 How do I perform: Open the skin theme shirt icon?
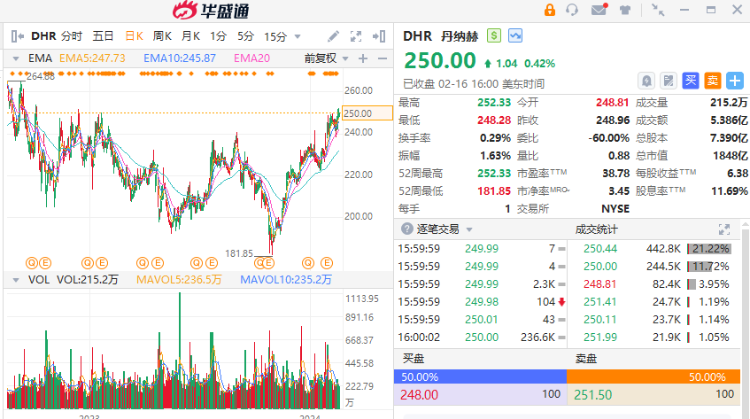[625, 10]
